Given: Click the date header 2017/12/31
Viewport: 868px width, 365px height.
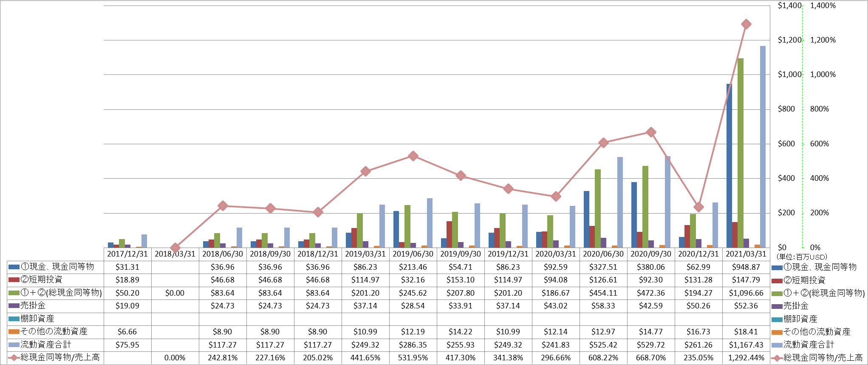Looking at the screenshot, I should point(127,254).
